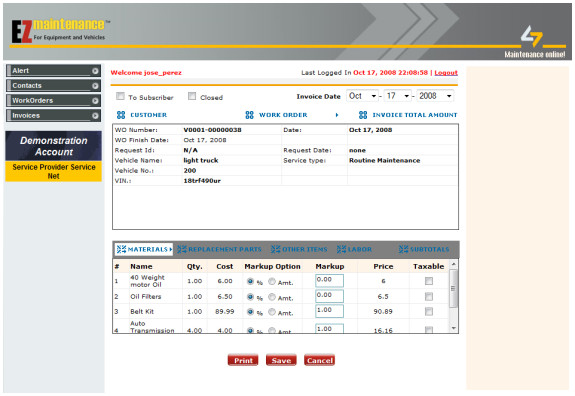Viewport: 575px width, 396px height.
Task: Switch to the Replacement Parts tab
Action: tap(219, 249)
